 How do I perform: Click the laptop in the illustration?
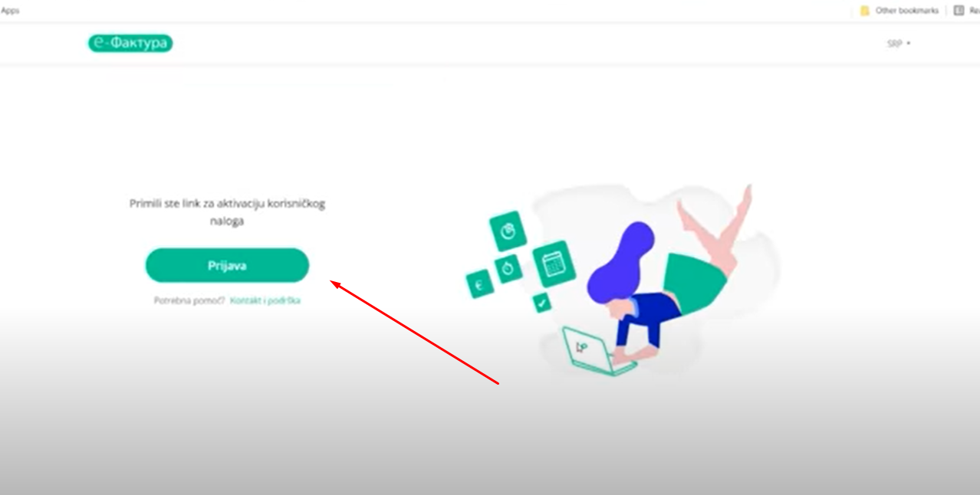click(598, 351)
